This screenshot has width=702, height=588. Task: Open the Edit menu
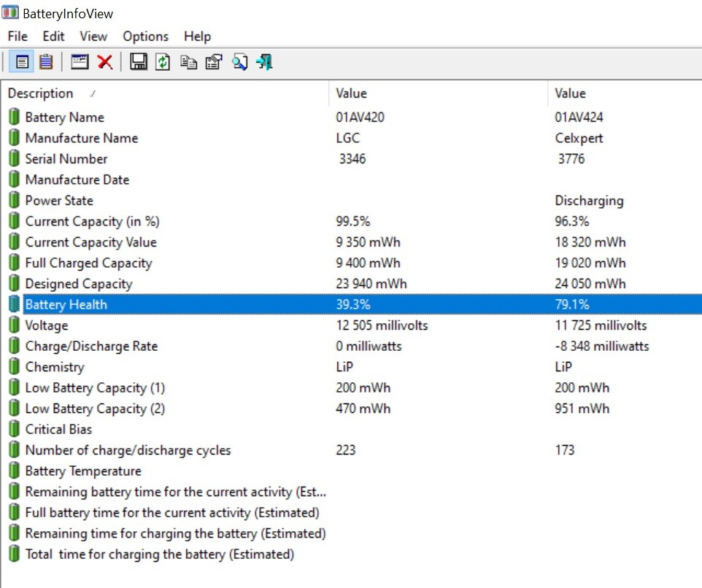[53, 36]
